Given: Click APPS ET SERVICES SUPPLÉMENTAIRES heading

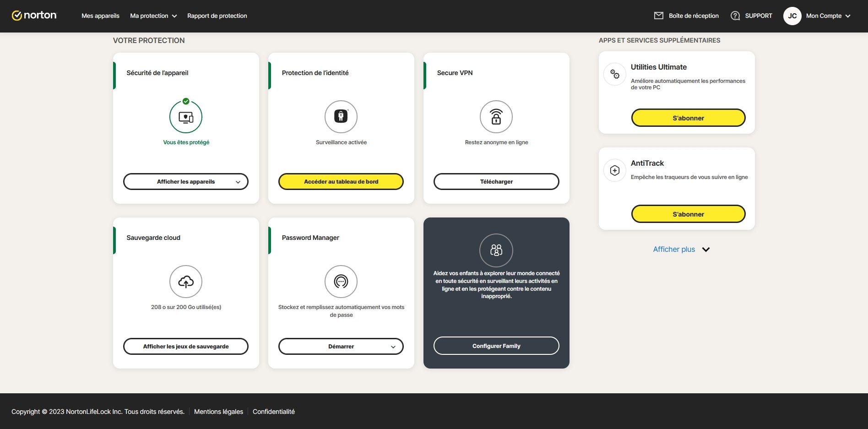Looking at the screenshot, I should coord(659,40).
